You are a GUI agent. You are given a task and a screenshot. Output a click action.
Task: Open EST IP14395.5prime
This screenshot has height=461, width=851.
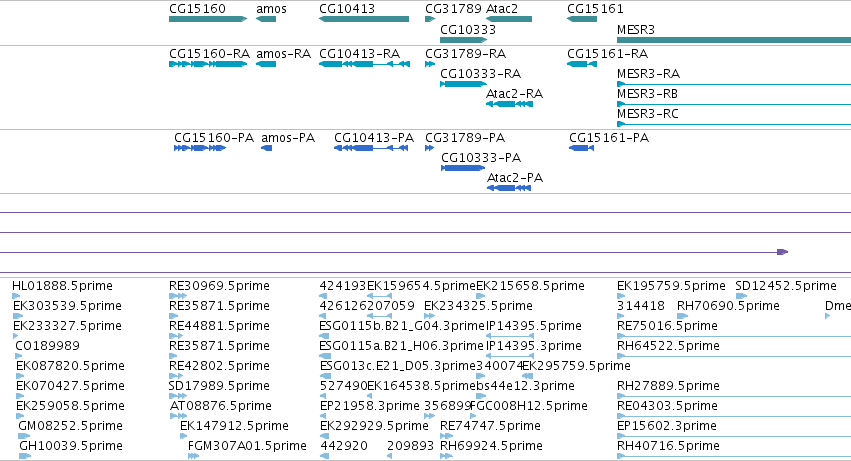(534, 326)
